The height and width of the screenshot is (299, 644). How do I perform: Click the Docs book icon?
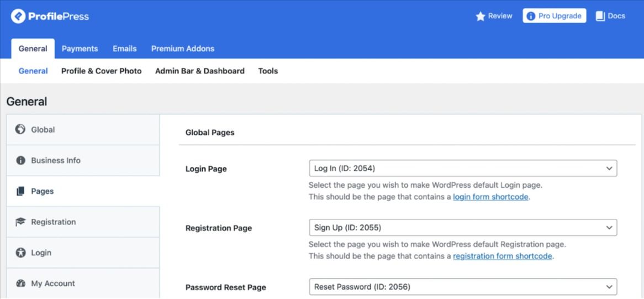pos(600,17)
